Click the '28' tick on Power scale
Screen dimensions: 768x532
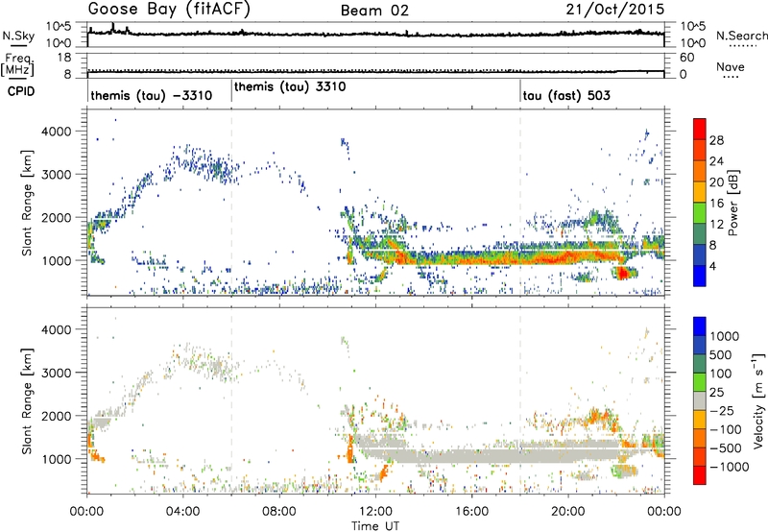coord(716,140)
